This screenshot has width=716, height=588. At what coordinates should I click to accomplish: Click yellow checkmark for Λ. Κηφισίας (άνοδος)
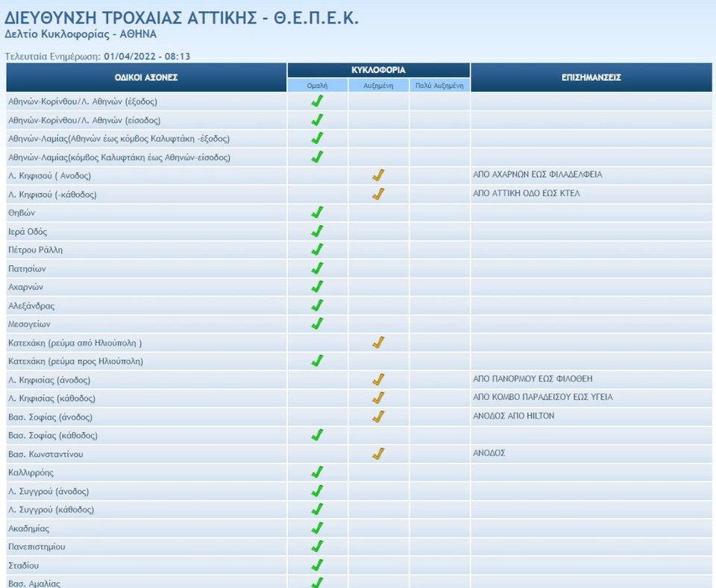[x=378, y=379]
